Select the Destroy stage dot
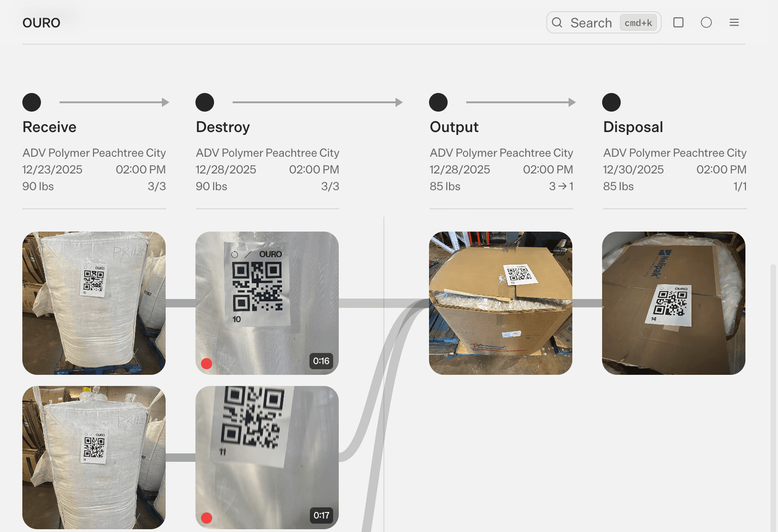 coord(205,102)
